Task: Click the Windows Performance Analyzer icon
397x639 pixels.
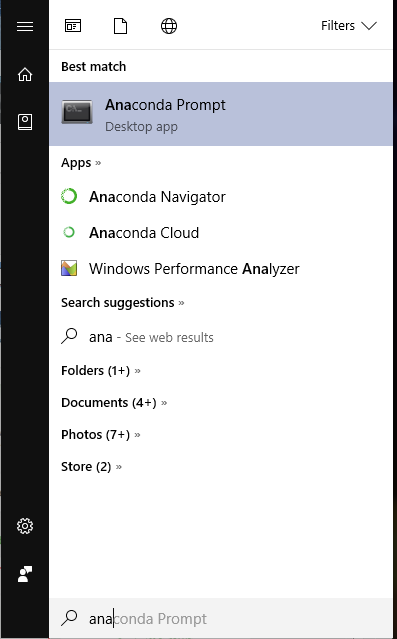Action: point(69,268)
